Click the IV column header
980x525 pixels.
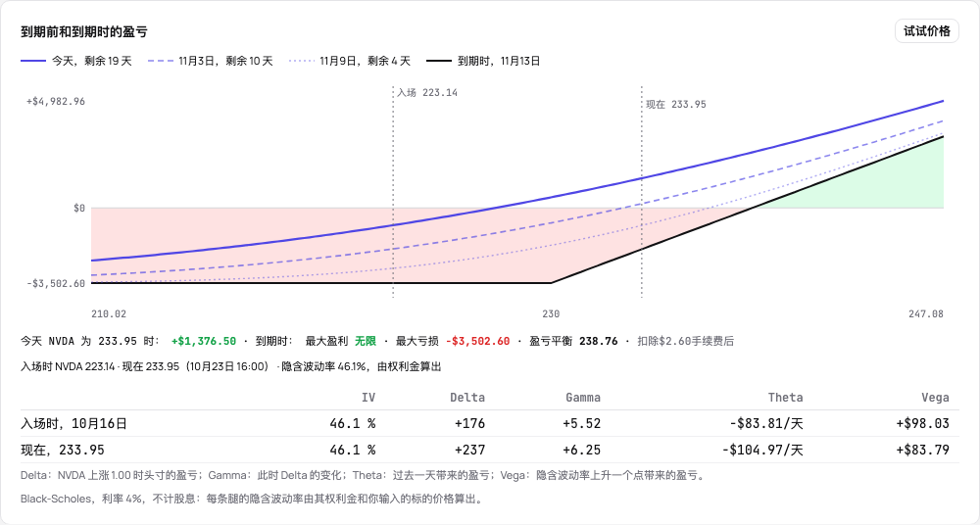click(x=368, y=398)
